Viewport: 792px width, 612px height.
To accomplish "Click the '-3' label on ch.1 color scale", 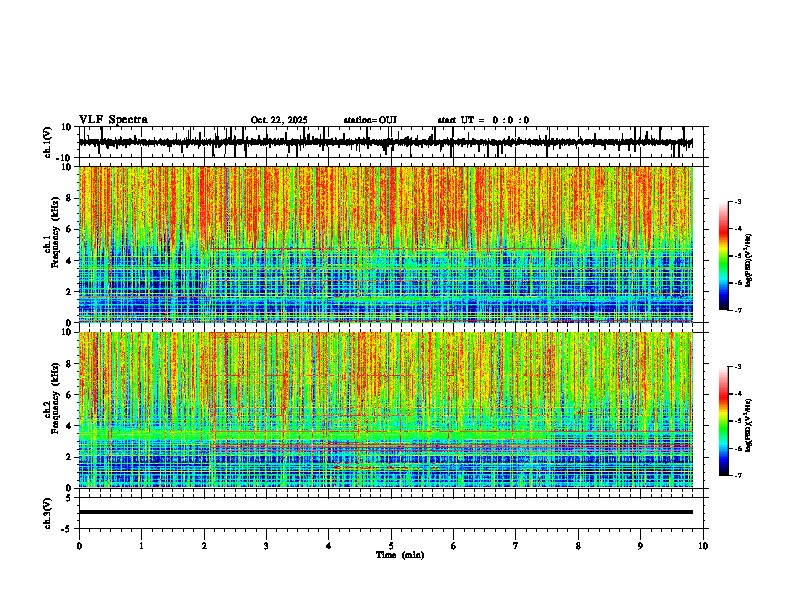I will (x=738, y=201).
